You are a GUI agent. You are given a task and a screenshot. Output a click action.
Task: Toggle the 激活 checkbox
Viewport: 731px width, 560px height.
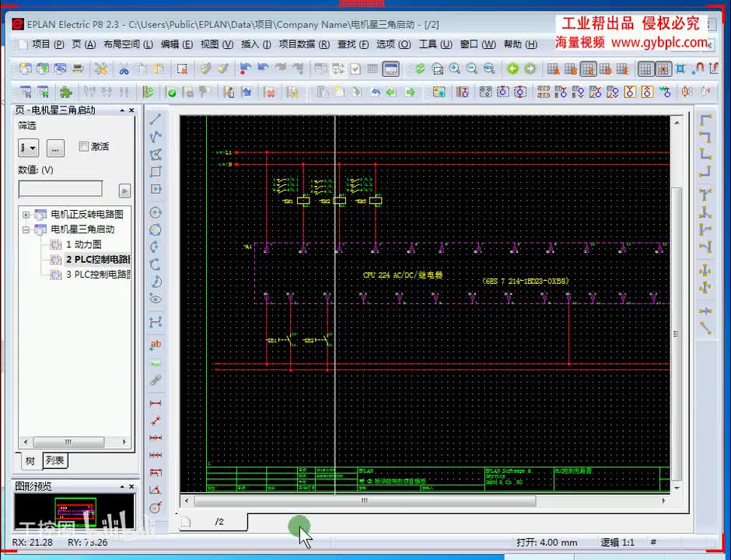pyautogui.click(x=83, y=146)
